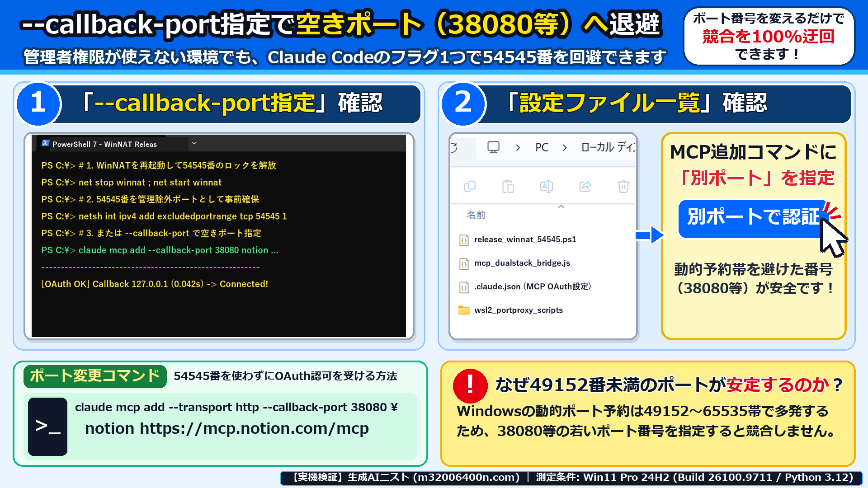Click the 名前 column header
The image size is (868, 488).
click(476, 215)
